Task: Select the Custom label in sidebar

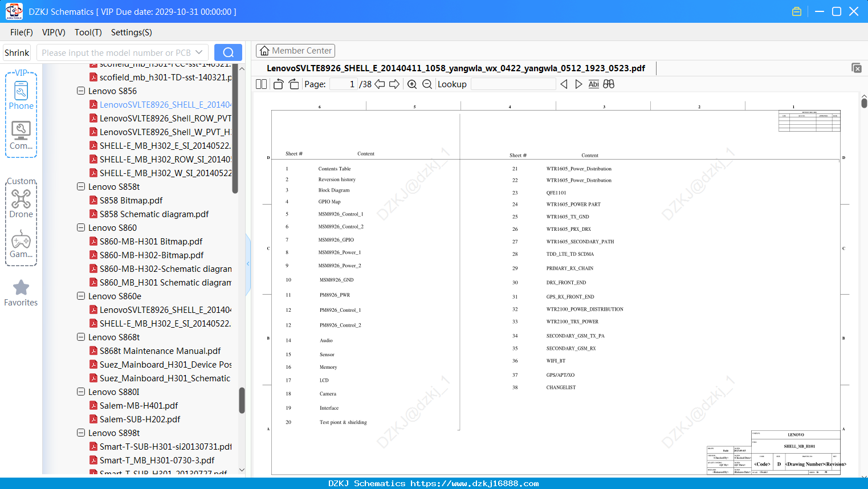Action: 21,181
